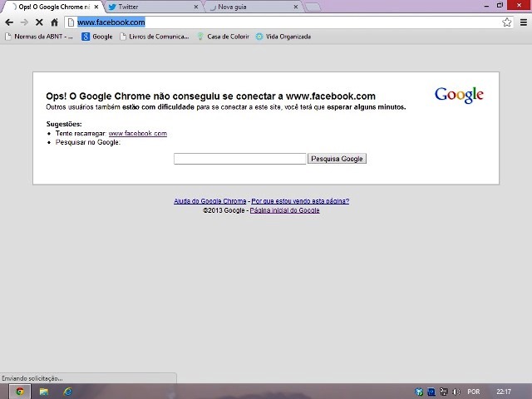
Task: Click the Pesquisa Google button
Action: pyautogui.click(x=337, y=159)
